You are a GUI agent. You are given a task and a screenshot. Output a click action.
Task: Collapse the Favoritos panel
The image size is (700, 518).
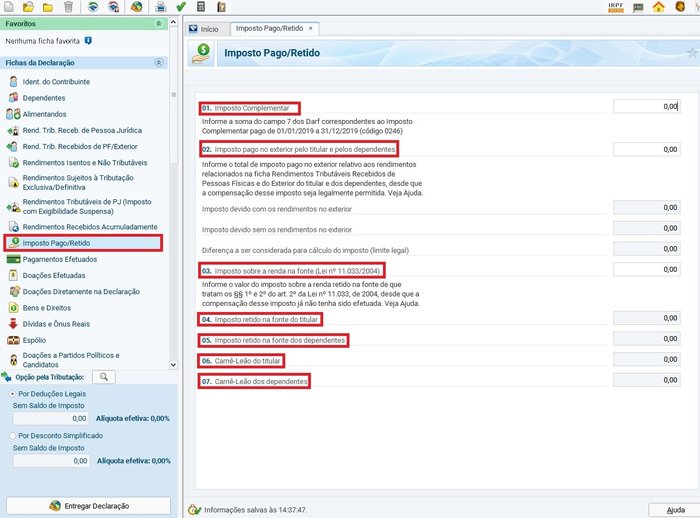(x=158, y=23)
